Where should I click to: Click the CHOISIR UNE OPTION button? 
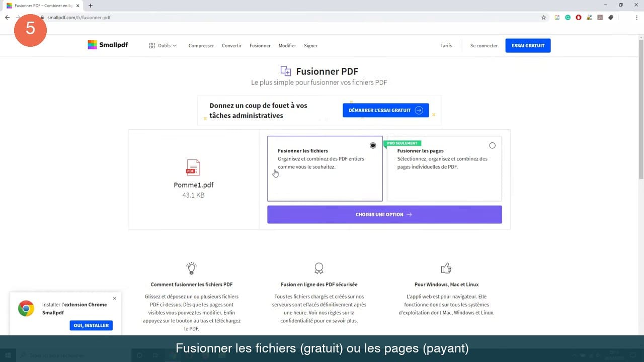coord(384,214)
